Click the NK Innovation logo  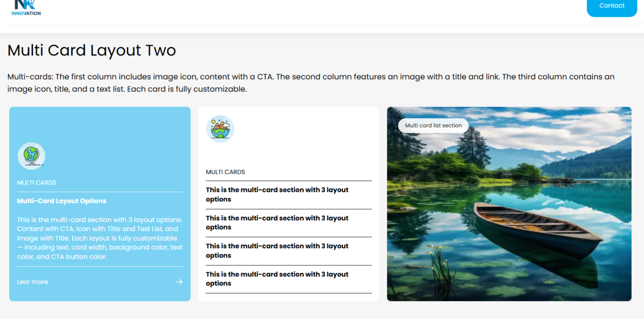pos(26,8)
